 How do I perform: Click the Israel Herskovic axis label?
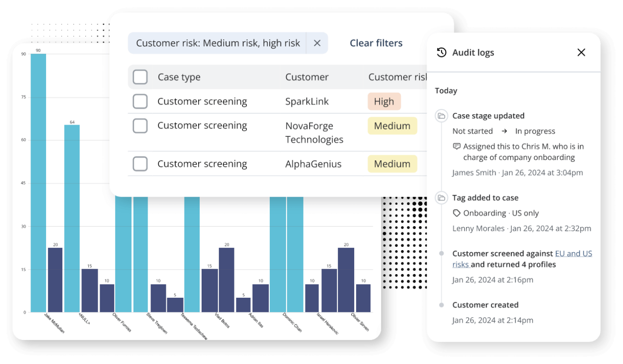point(327,324)
